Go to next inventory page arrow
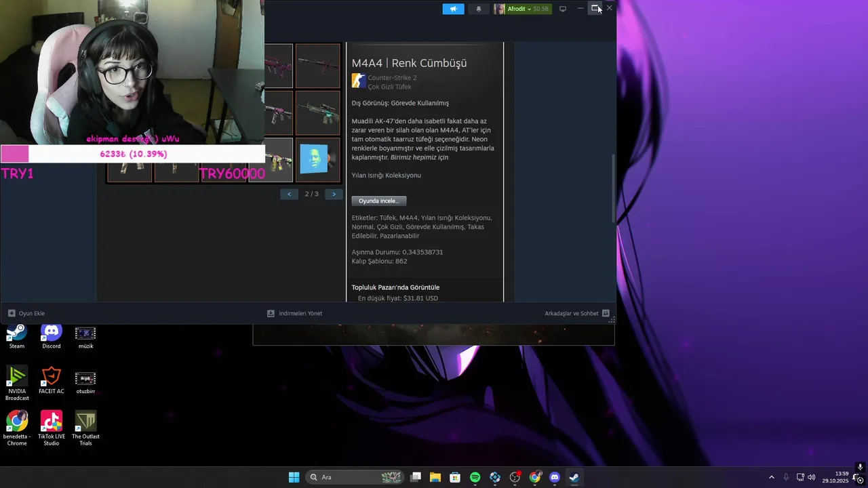The image size is (868, 488). (334, 194)
